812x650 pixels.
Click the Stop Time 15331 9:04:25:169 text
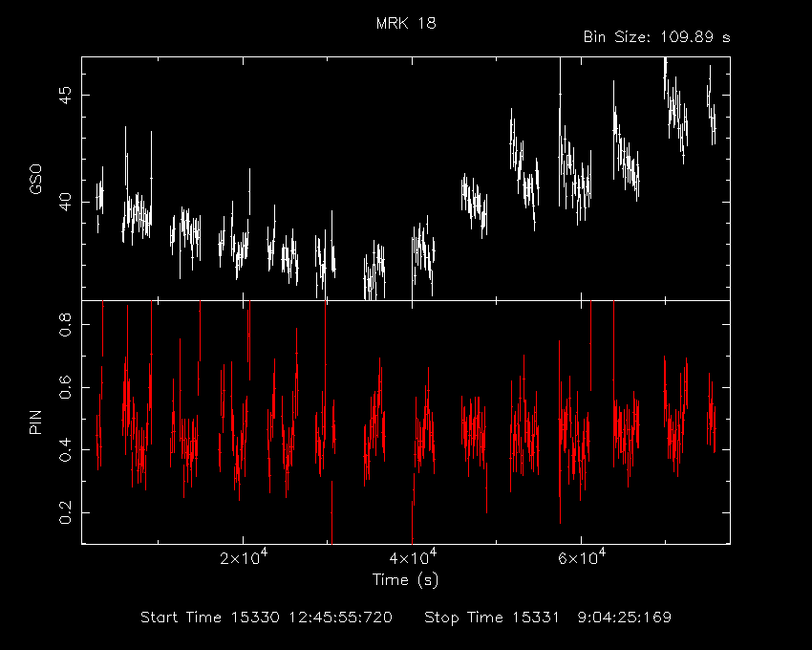[x=548, y=617]
